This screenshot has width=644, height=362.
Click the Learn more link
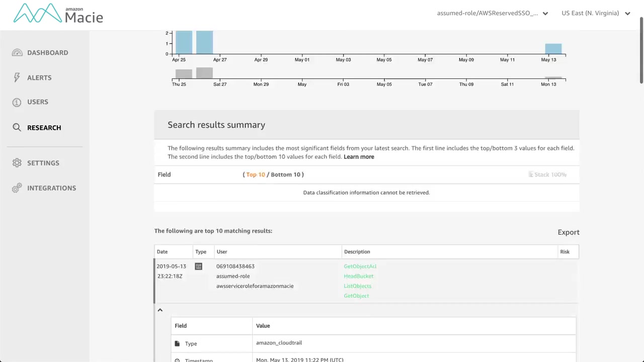coord(359,157)
